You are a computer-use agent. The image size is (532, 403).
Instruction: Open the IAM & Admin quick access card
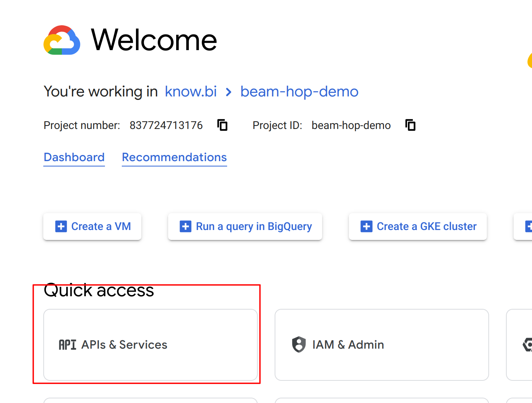(381, 344)
